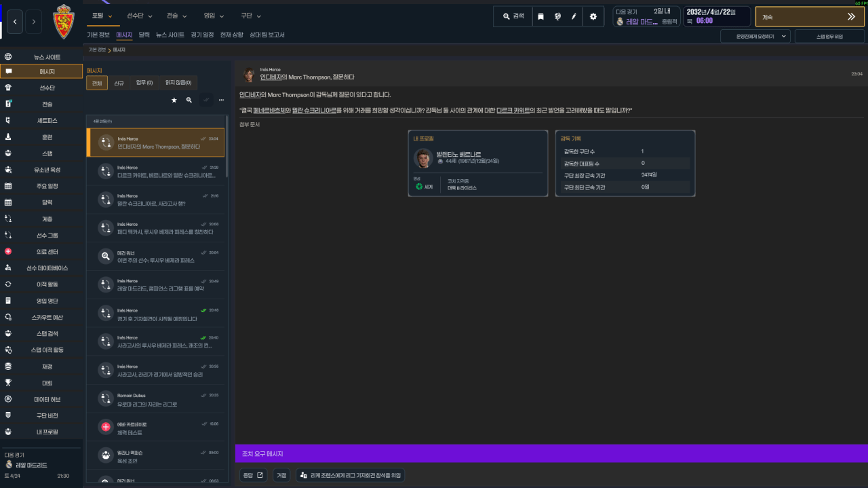This screenshot has height=488, width=868.
Task: Mark all read with the double-check icon
Action: pyautogui.click(x=205, y=100)
